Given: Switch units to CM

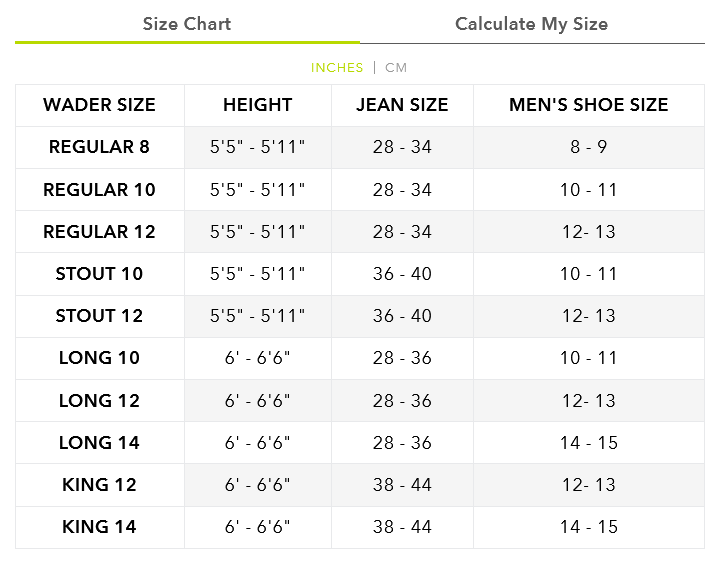Looking at the screenshot, I should (x=396, y=68).
